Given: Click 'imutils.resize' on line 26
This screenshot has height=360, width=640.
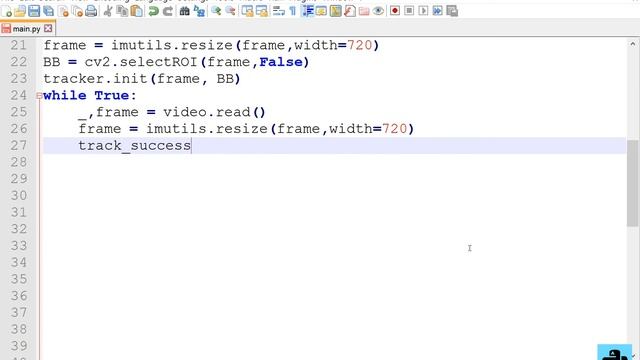Looking at the screenshot, I should point(207,129).
